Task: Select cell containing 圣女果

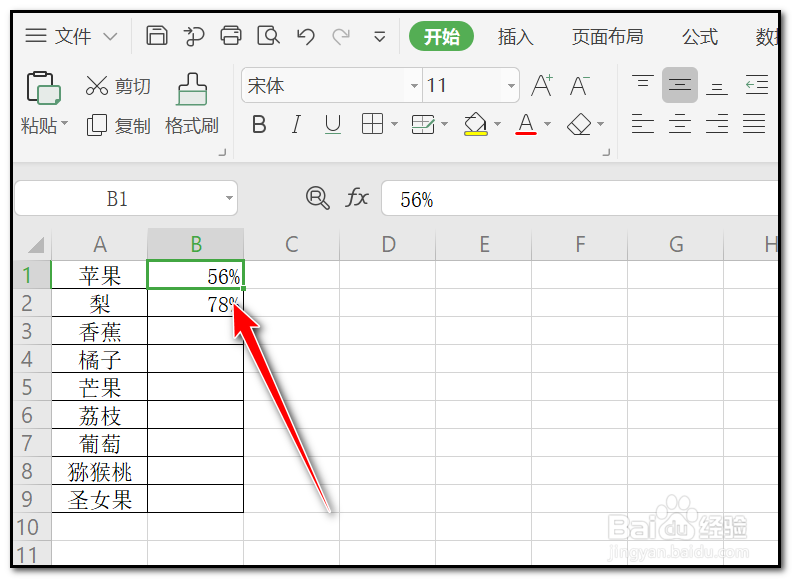Action: 100,499
